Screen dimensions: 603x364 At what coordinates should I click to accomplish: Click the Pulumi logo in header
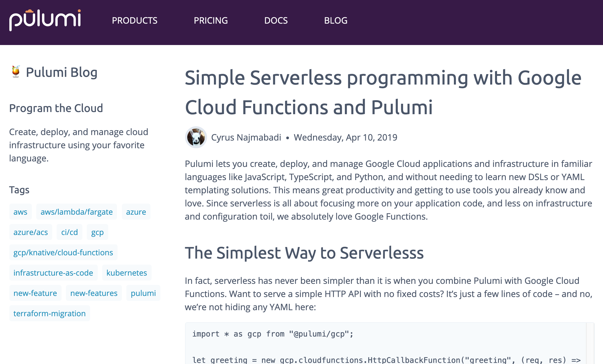45,20
